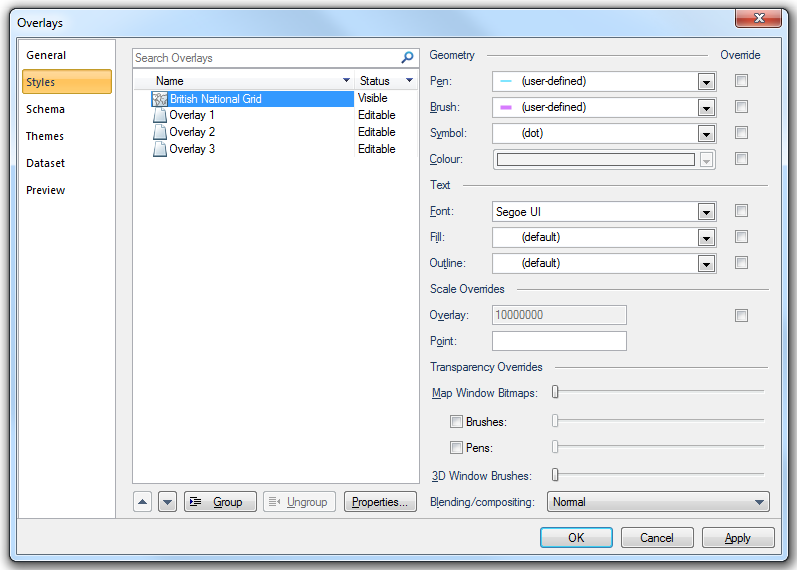Click the Overlay 1 page icon
Screen dimensions: 797x570
[x=160, y=115]
